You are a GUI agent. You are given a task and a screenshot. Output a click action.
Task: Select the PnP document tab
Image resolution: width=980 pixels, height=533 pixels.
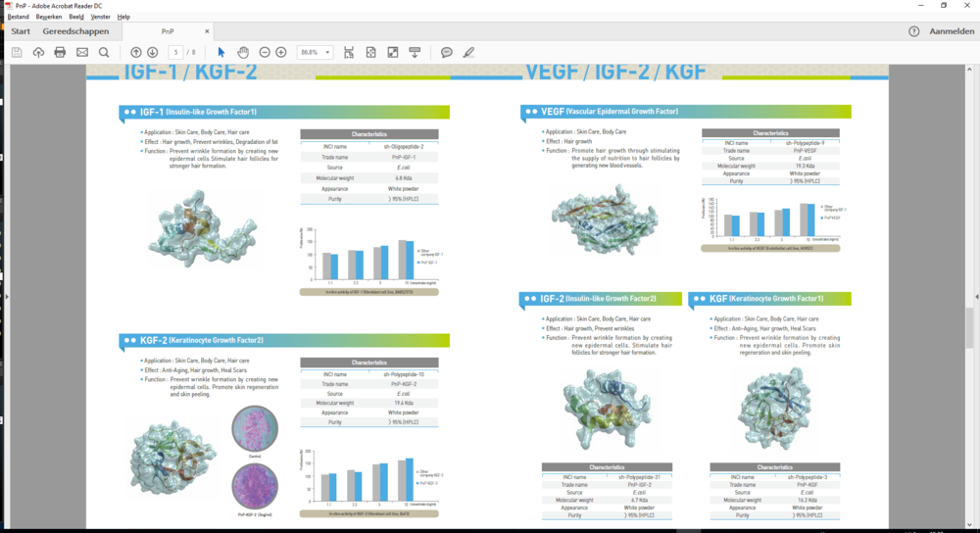168,31
